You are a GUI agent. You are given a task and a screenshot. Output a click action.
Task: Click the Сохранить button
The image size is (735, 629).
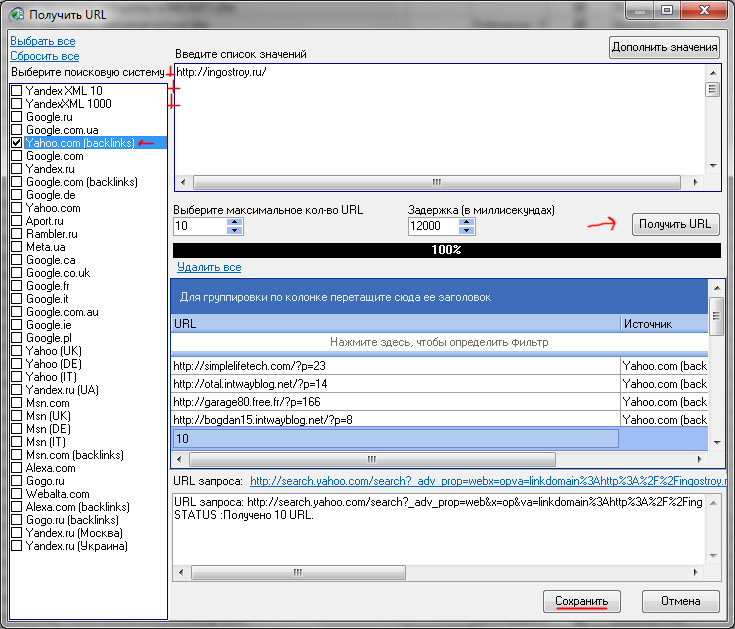point(581,601)
